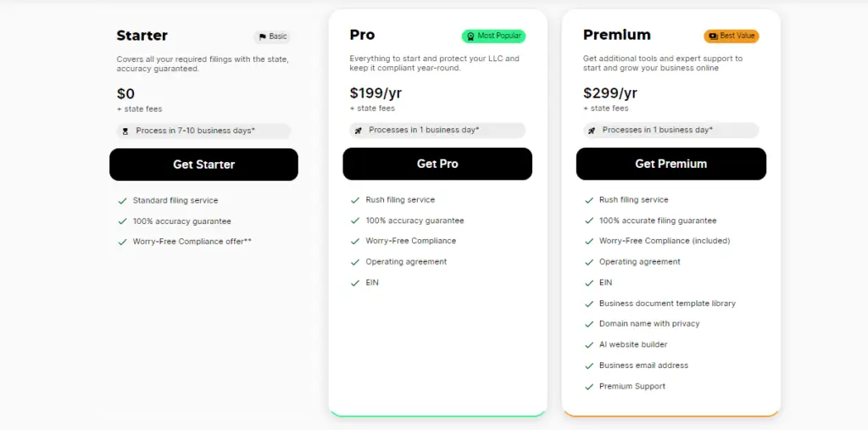Image resolution: width=868 pixels, height=430 pixels.
Task: Click Processes in 1 business day pill under Pro
Action: click(437, 131)
